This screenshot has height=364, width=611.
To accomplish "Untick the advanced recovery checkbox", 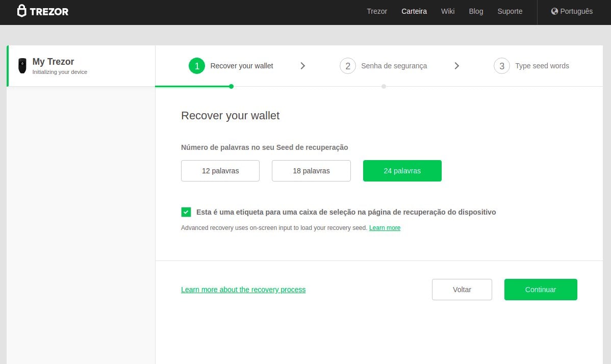I will [x=186, y=212].
